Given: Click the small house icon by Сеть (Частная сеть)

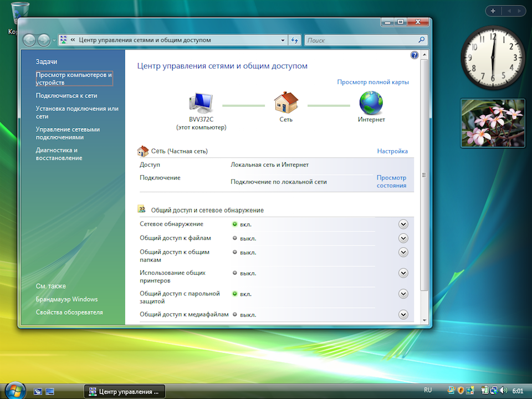Looking at the screenshot, I should pyautogui.click(x=143, y=151).
